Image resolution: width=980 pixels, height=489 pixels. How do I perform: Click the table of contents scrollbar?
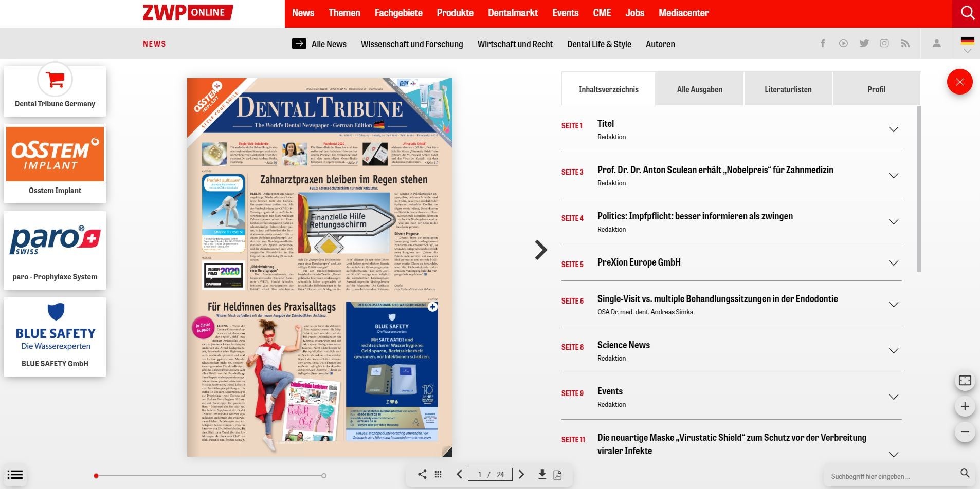click(919, 189)
